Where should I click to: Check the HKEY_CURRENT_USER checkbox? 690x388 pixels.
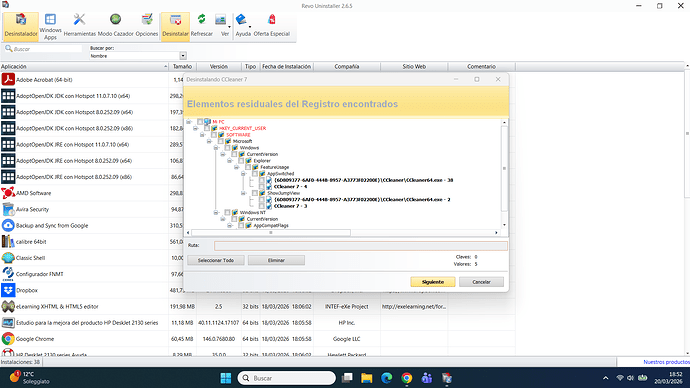(207, 128)
